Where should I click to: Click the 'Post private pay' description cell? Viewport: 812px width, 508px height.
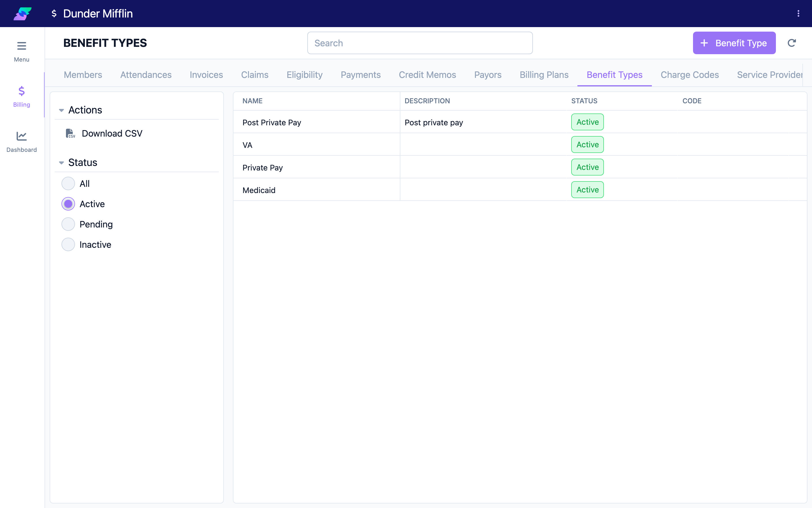[x=434, y=122]
